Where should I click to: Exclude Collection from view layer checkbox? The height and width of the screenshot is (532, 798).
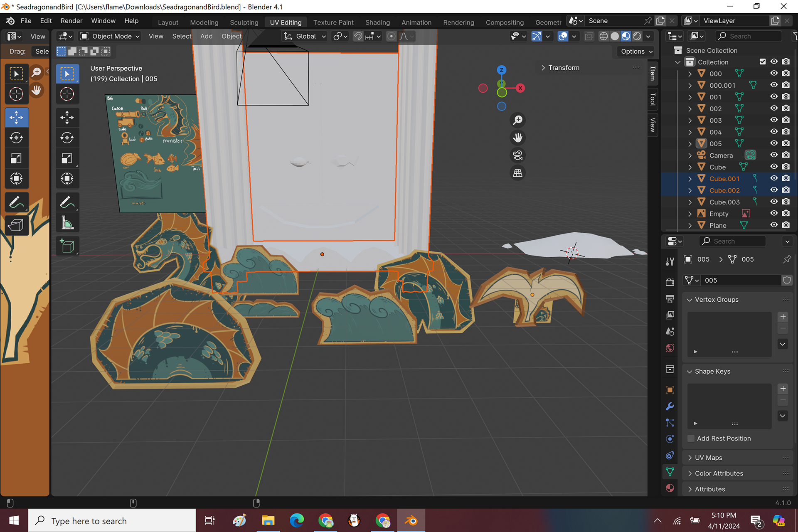763,62
